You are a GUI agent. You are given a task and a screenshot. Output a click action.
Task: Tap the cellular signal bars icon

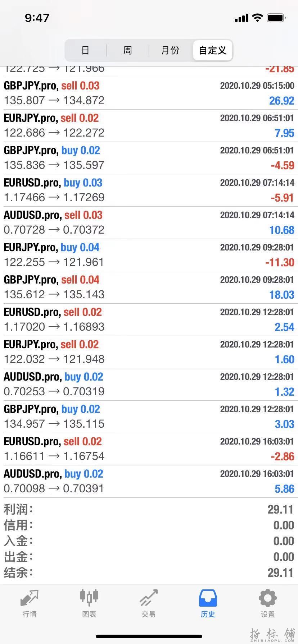241,18
